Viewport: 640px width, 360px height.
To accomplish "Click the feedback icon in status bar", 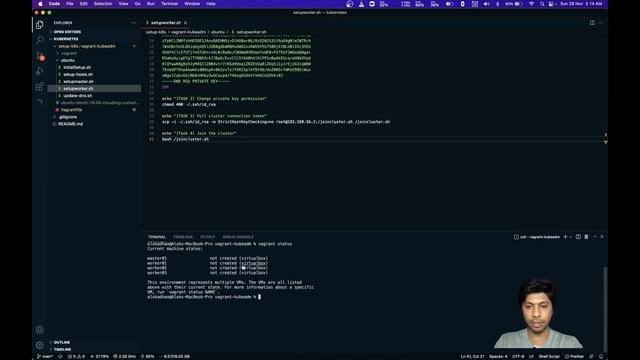I will click(591, 356).
